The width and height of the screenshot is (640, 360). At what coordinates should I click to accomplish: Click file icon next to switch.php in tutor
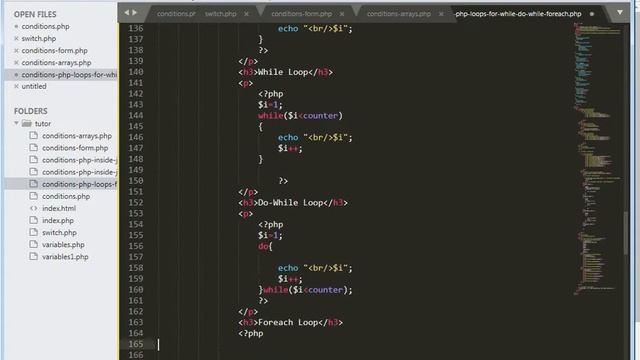coord(33,232)
